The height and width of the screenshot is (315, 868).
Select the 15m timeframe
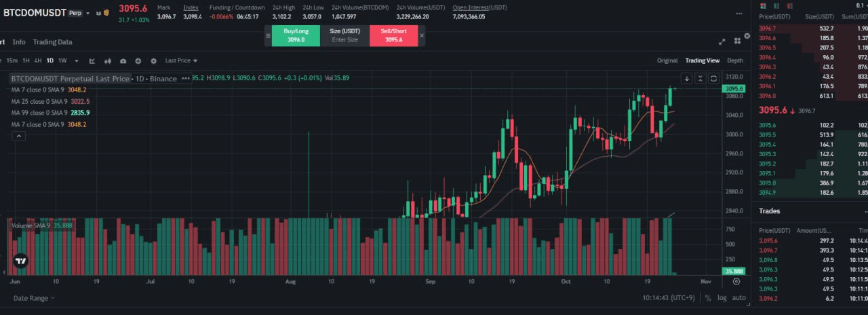pyautogui.click(x=12, y=61)
